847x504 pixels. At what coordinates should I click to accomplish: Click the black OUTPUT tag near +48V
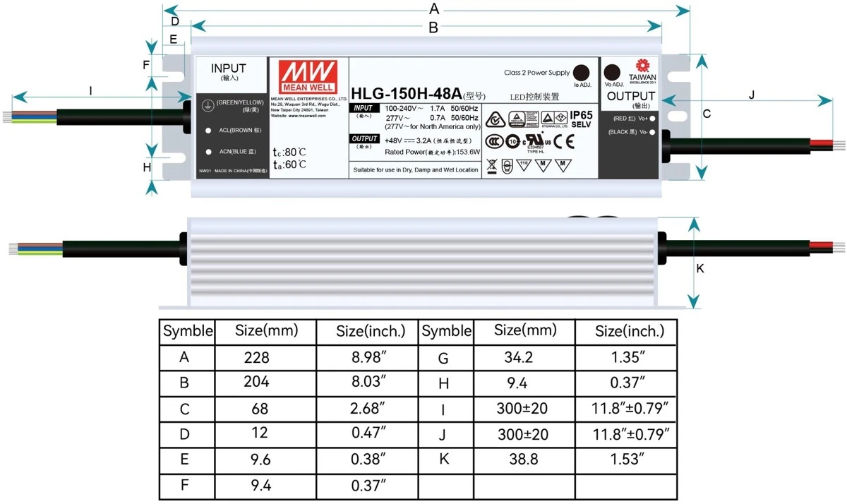tap(365, 140)
